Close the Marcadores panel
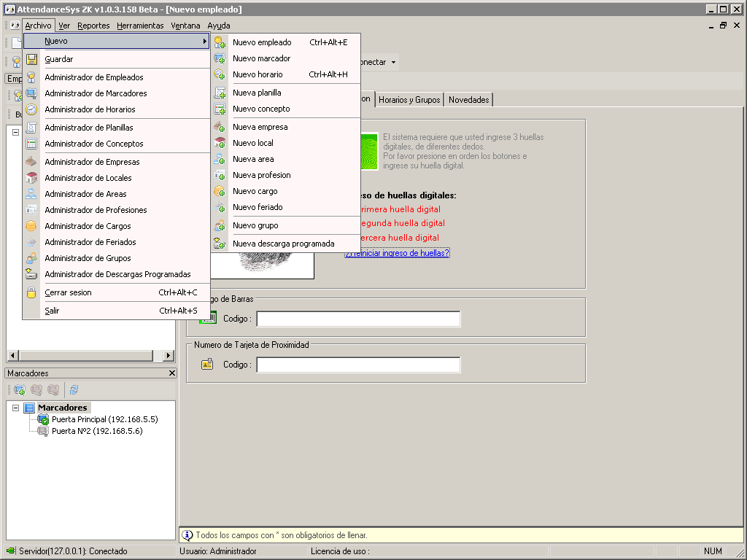The width and height of the screenshot is (747, 560). pos(172,373)
